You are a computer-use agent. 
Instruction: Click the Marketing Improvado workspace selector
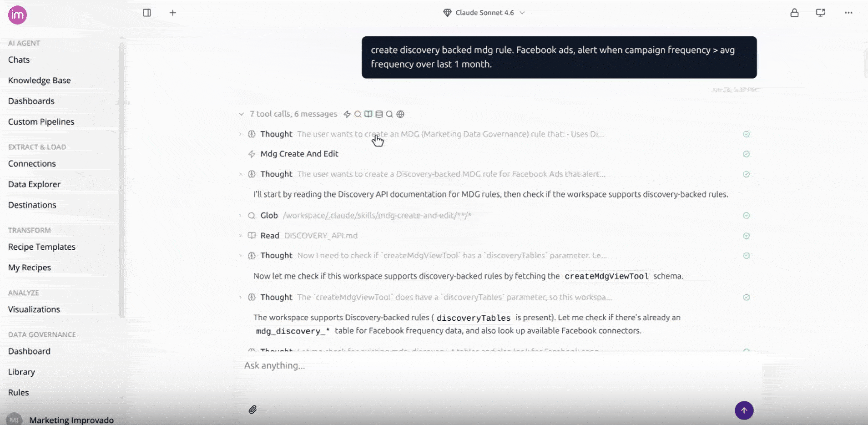pyautogui.click(x=61, y=420)
